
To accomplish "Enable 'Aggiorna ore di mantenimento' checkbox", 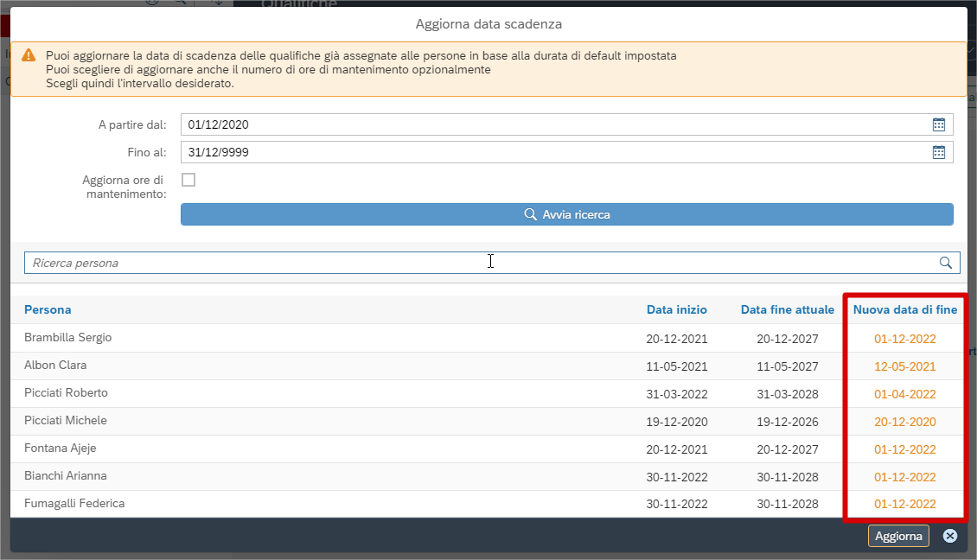I will (188, 180).
